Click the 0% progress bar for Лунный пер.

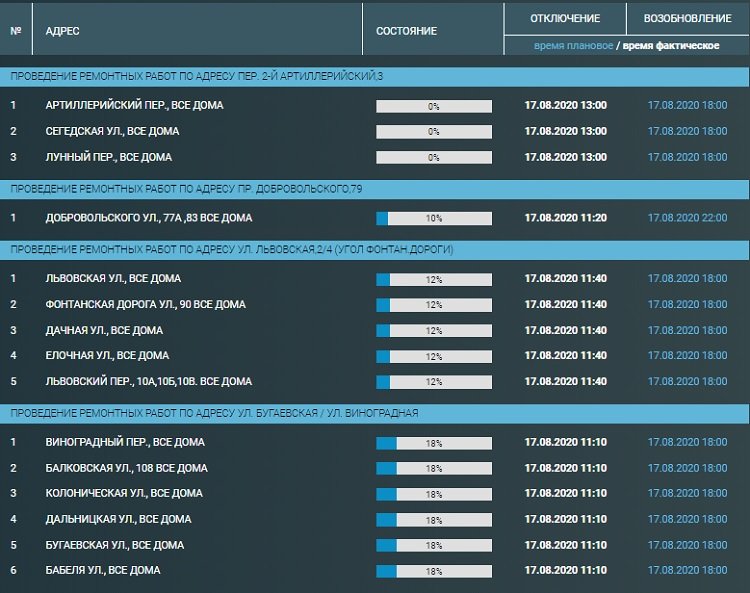click(434, 157)
